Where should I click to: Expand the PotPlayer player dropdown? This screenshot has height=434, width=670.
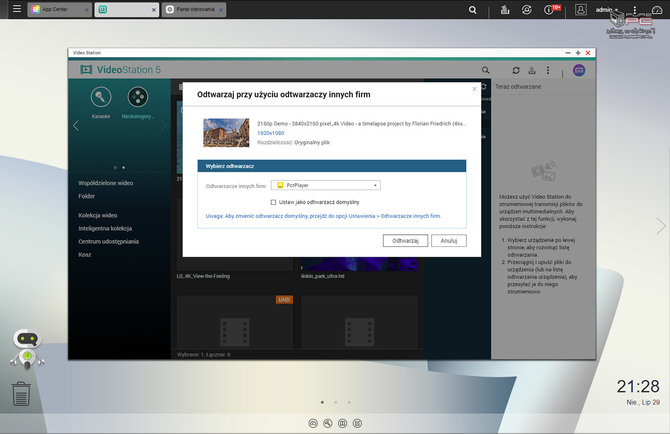[326, 185]
